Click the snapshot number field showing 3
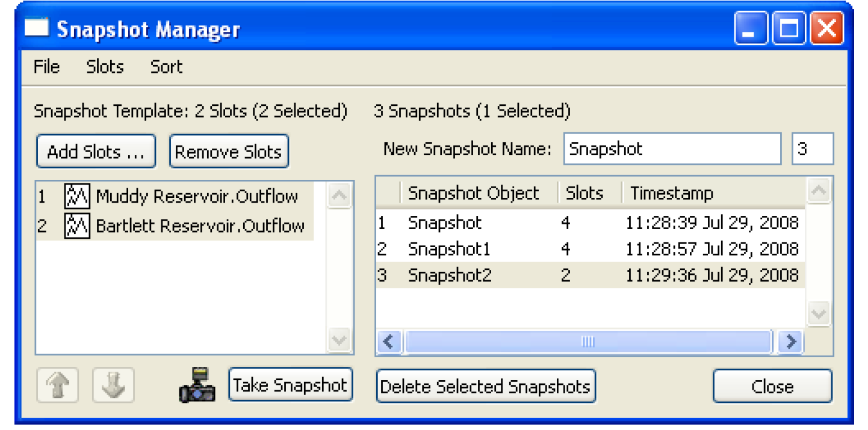This screenshot has width=868, height=430. tap(812, 149)
